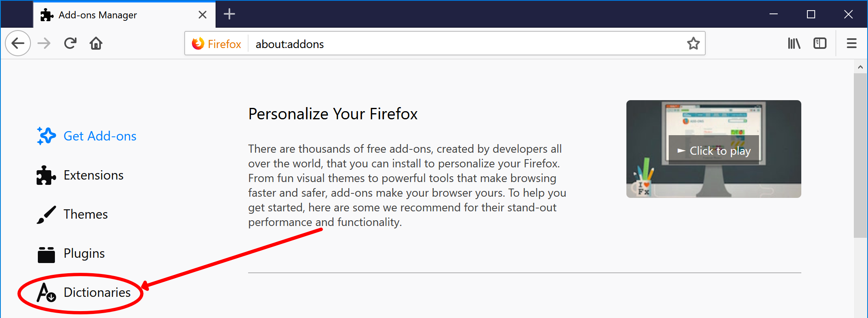Image resolution: width=868 pixels, height=318 pixels.
Task: Close the Add-ons Manager tab
Action: [203, 15]
